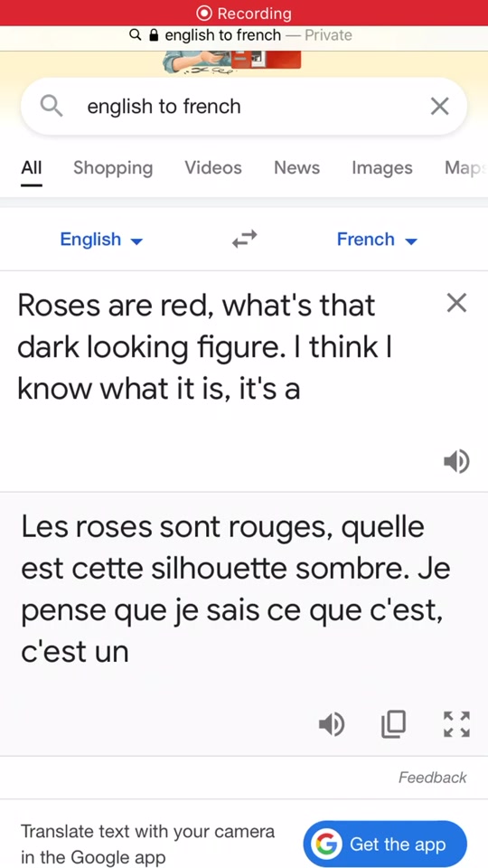Open the Images results tab
488x868 pixels.
click(381, 168)
